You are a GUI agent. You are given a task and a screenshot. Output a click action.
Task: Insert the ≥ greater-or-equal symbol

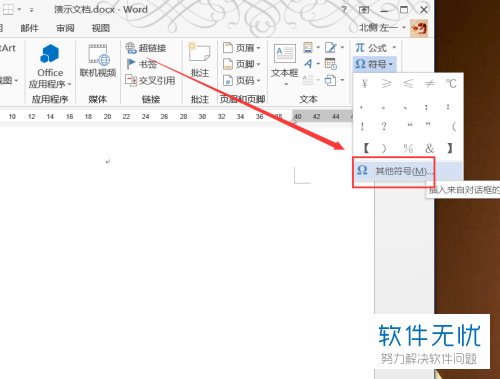tap(386, 84)
